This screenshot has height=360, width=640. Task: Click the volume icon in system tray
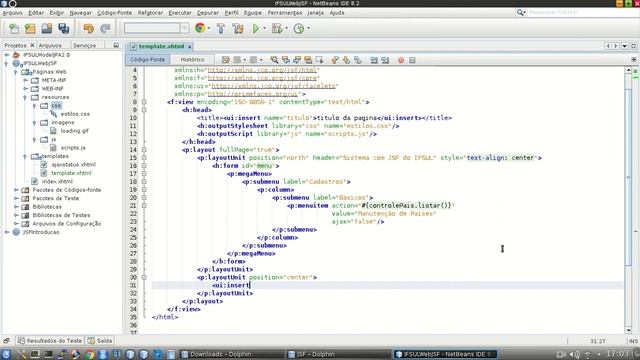pyautogui.click(x=574, y=354)
